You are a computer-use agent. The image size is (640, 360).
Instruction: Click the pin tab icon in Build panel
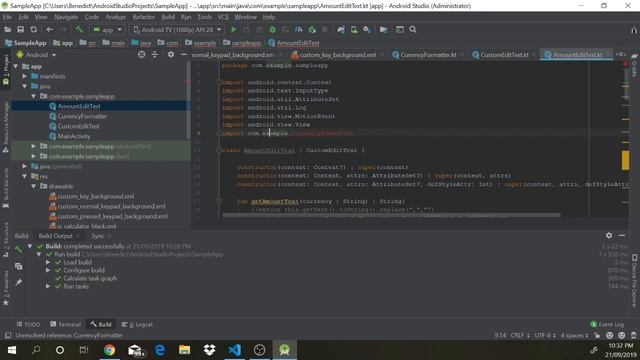click(18, 282)
